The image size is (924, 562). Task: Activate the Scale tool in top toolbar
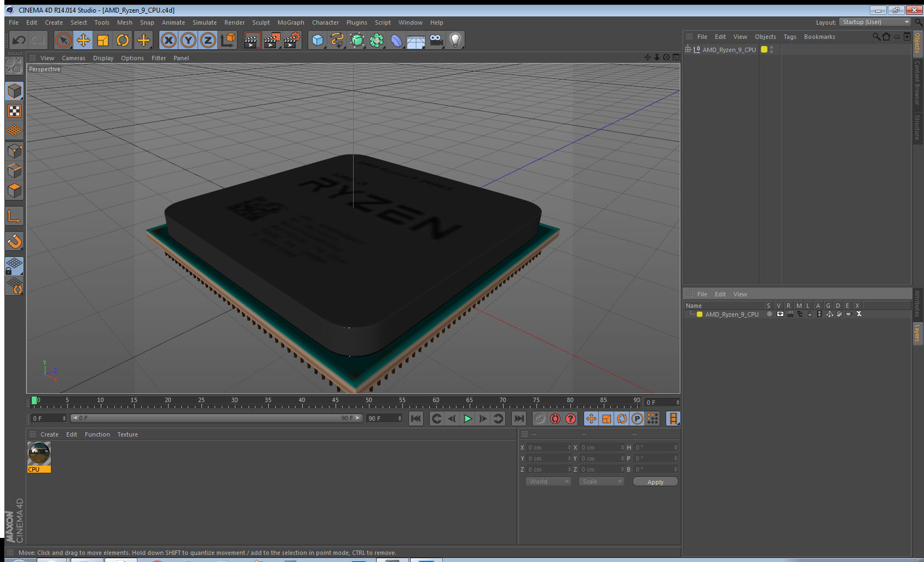[x=103, y=40]
